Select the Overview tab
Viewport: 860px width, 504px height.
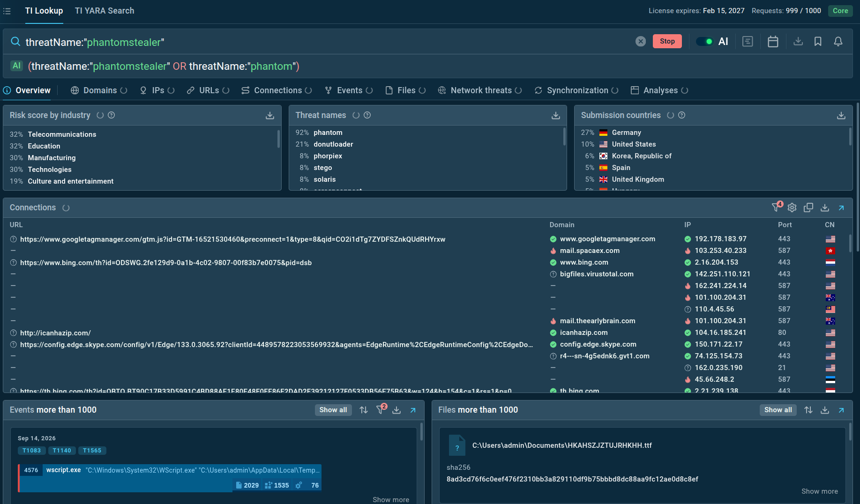(27, 90)
